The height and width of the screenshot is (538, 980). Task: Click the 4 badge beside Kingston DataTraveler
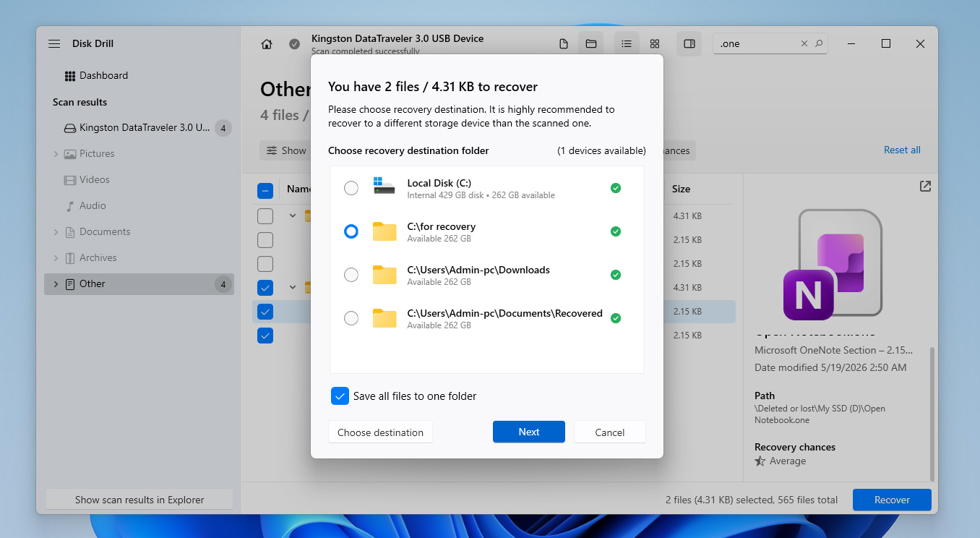[223, 129]
